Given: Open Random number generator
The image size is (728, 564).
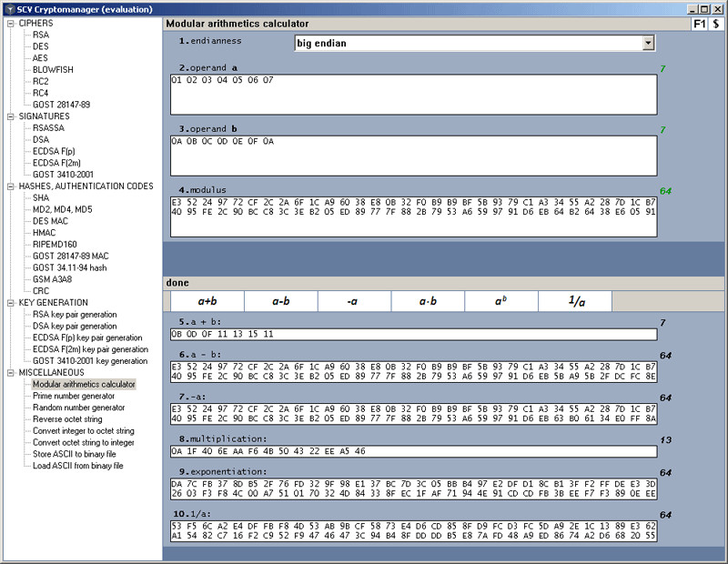Looking at the screenshot, I should click(x=78, y=408).
